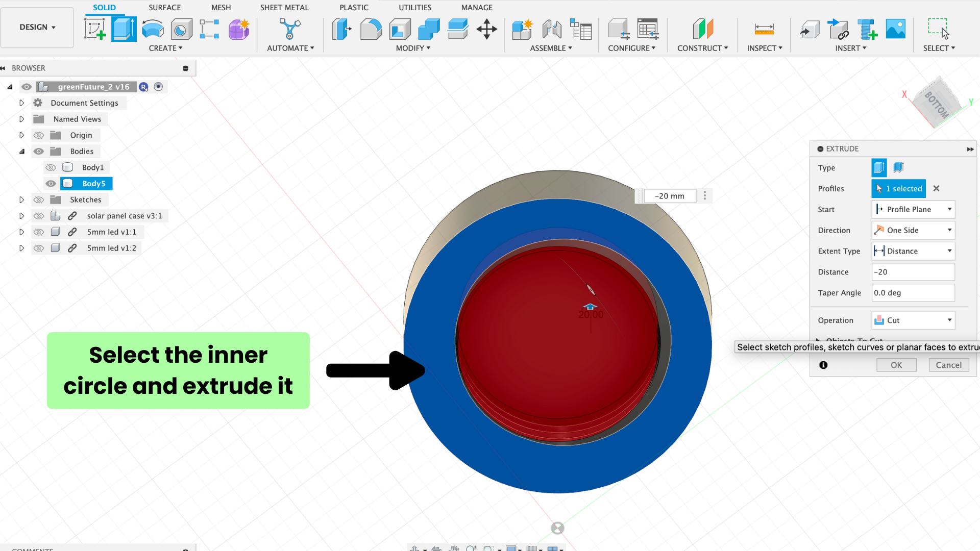Toggle visibility of Bodies folder
980x551 pixels.
(x=39, y=152)
